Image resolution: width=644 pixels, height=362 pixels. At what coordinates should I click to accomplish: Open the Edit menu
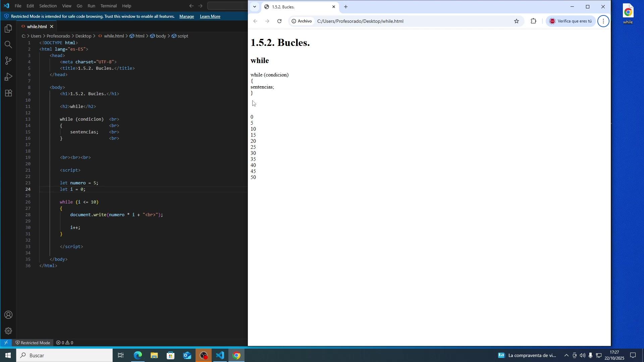[30, 6]
